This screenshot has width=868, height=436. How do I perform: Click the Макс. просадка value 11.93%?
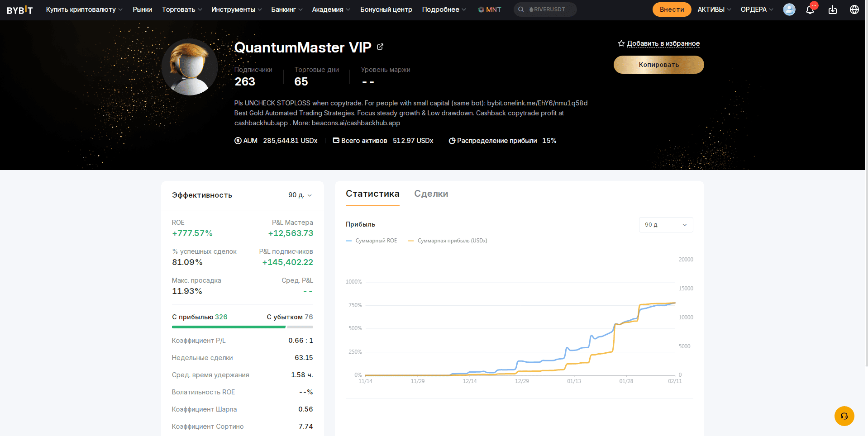(187, 291)
